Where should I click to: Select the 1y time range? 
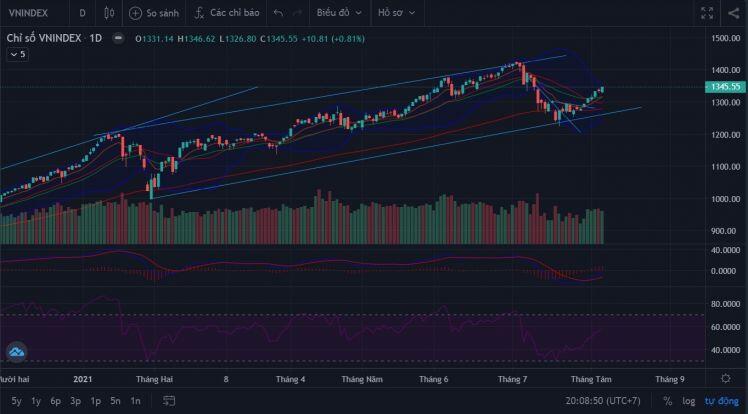pyautogui.click(x=36, y=401)
